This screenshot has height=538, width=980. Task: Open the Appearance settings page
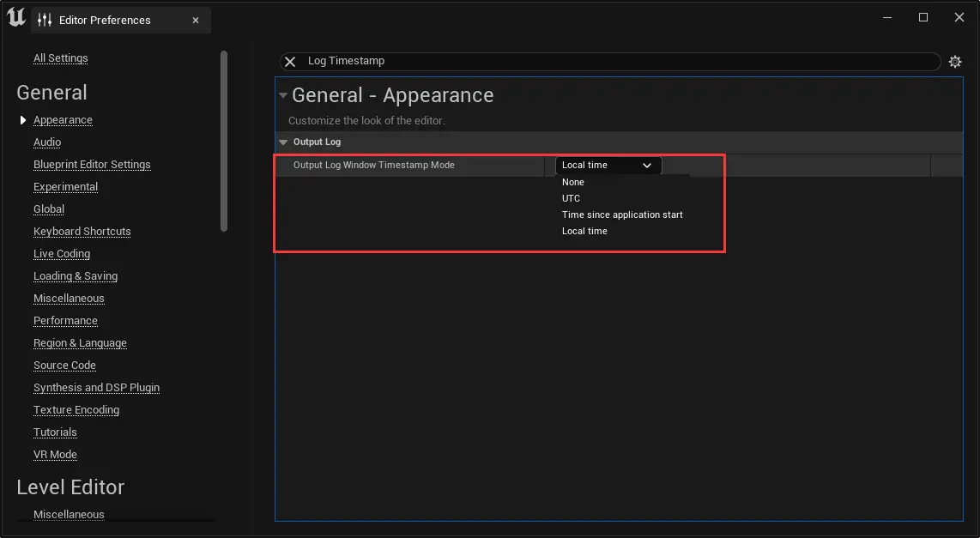pos(64,120)
